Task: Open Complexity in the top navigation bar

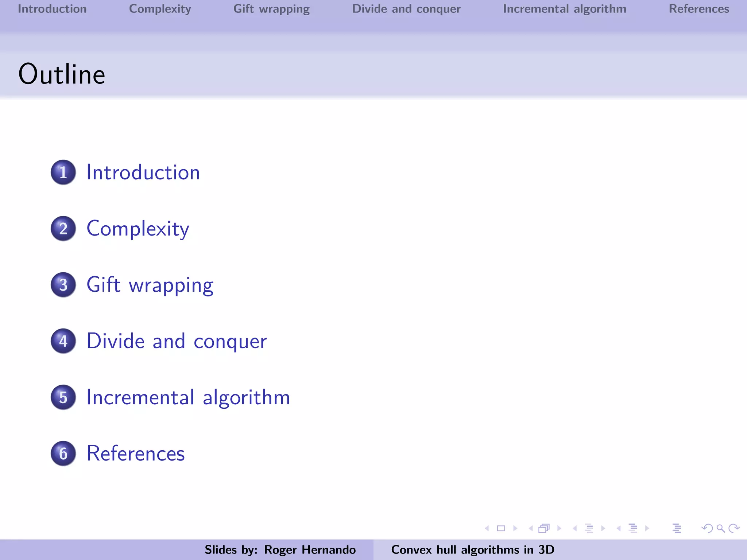Action: pyautogui.click(x=160, y=9)
